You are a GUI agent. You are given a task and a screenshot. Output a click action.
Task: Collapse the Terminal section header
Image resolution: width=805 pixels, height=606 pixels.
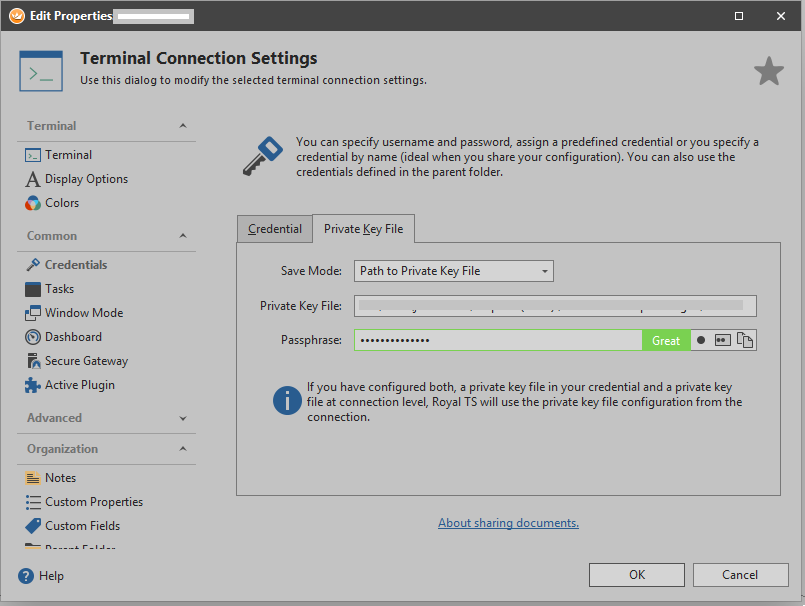(x=182, y=126)
